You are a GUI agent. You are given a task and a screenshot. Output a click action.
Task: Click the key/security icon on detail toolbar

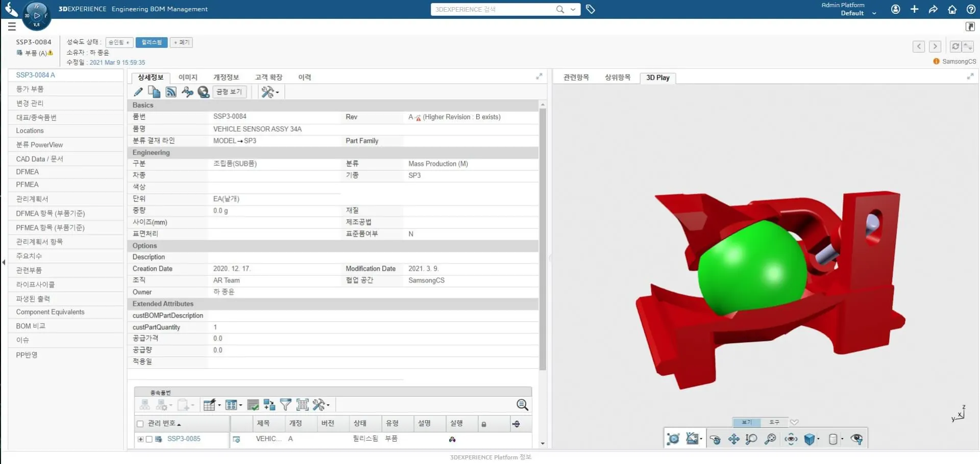point(187,92)
